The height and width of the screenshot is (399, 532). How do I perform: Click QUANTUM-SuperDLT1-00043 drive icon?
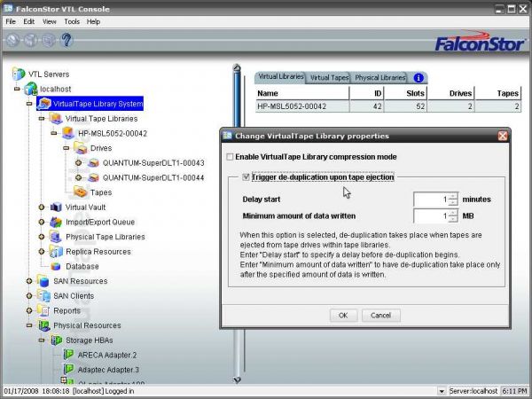93,163
